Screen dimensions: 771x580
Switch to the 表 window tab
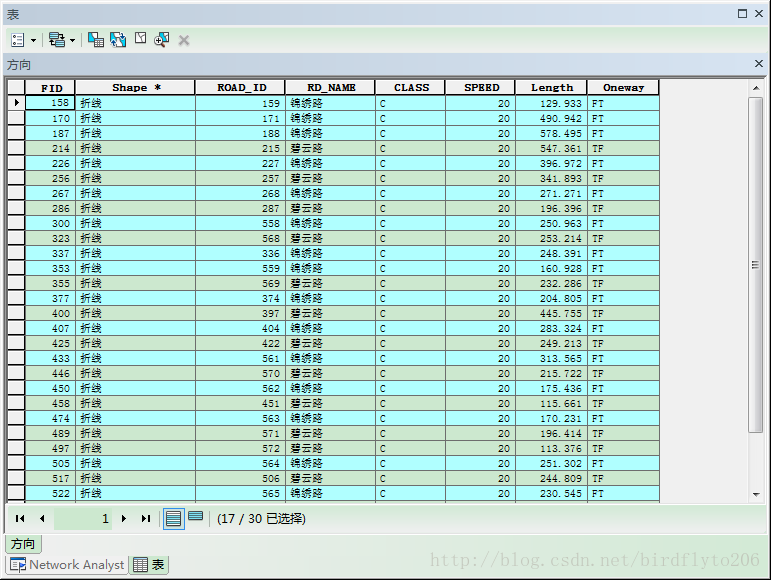[149, 565]
